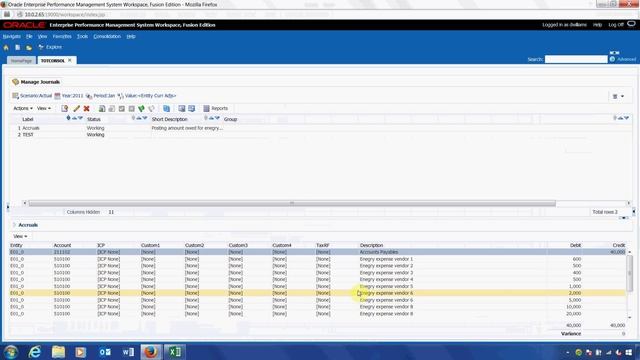Image resolution: width=640 pixels, height=360 pixels.
Task: Click the second blue screen icon before Reports
Action: tap(191, 109)
